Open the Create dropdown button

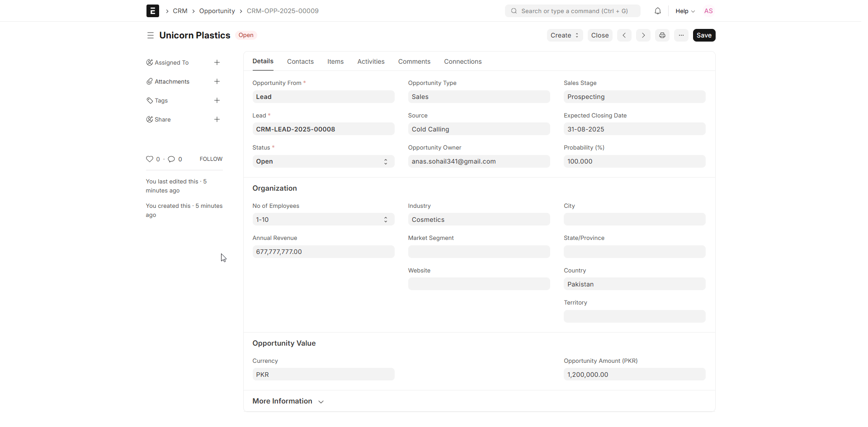click(564, 35)
